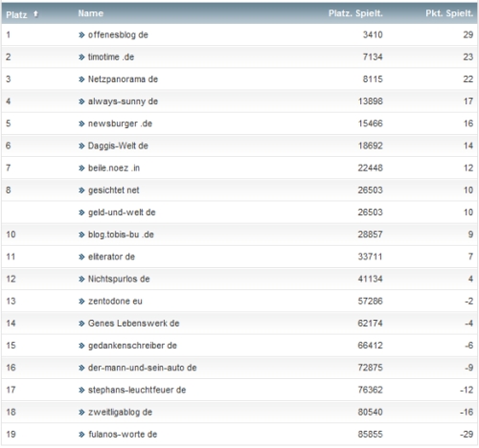Sort by the Platz. Spielt. column header
The height and width of the screenshot is (448, 479).
(355, 13)
